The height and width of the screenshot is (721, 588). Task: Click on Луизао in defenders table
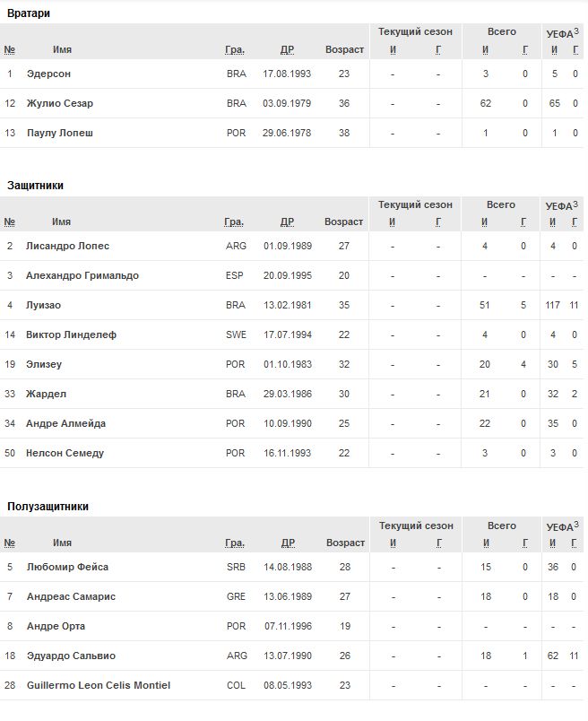coord(44,305)
